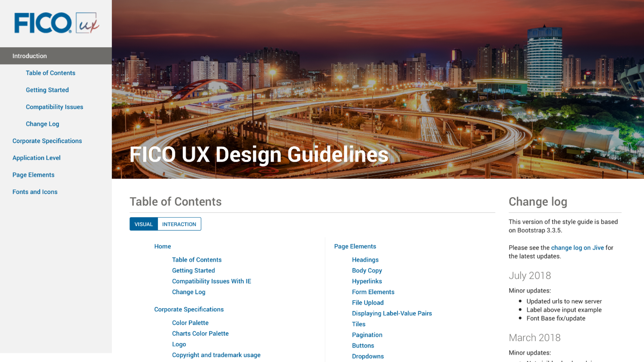
Task: Click the March 2018 heading
Action: (x=535, y=338)
